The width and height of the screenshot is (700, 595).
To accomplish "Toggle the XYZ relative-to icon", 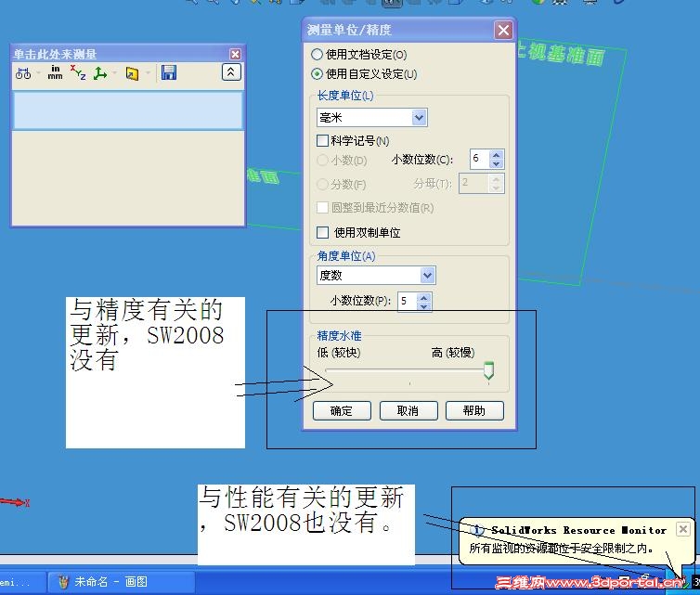I will [x=78, y=72].
